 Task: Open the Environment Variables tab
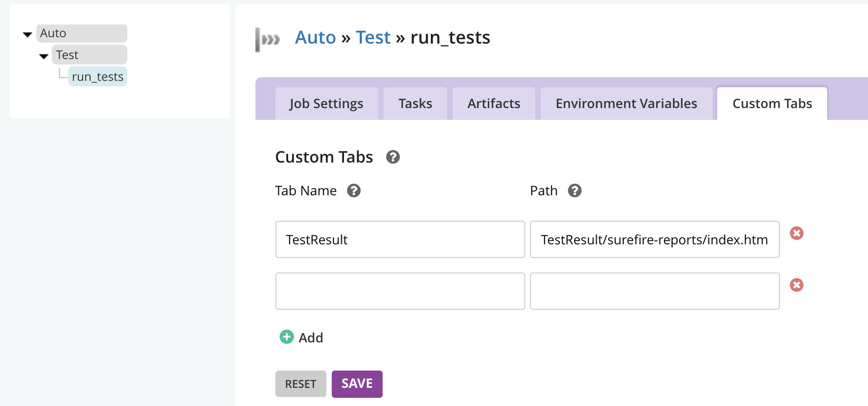626,104
